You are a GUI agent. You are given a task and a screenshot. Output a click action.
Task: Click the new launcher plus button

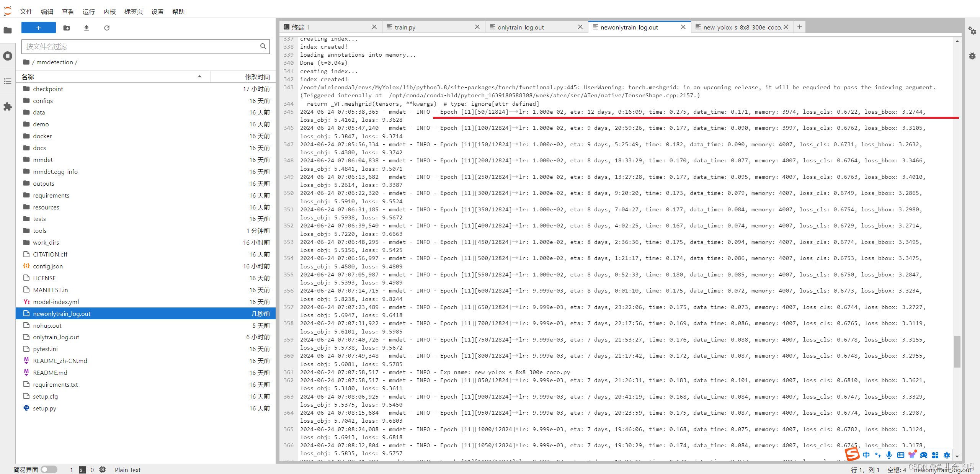click(38, 28)
